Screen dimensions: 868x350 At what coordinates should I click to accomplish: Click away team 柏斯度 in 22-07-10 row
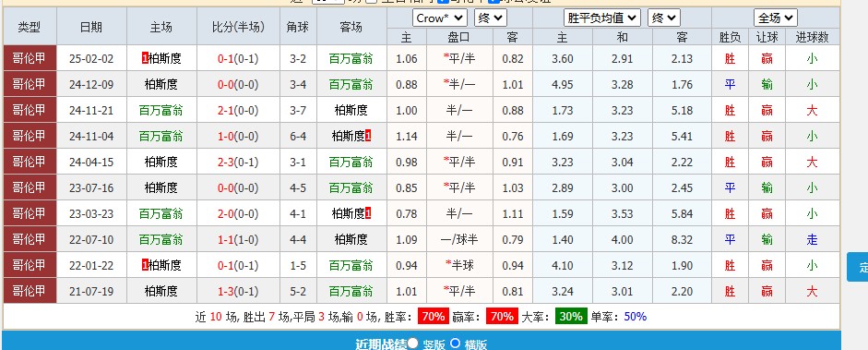pos(351,240)
